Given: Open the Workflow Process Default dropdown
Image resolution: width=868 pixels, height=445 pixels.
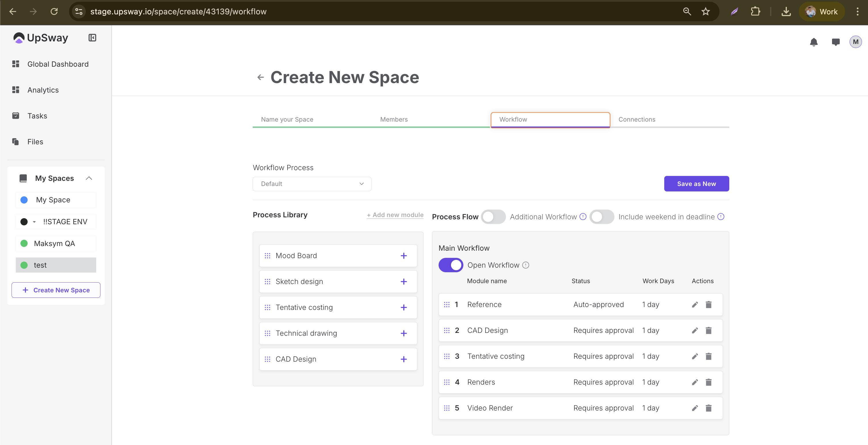Looking at the screenshot, I should click(312, 184).
